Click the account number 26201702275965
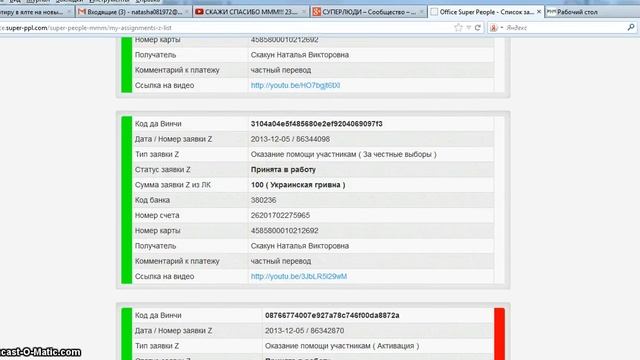The height and width of the screenshot is (360, 640). pos(280,215)
